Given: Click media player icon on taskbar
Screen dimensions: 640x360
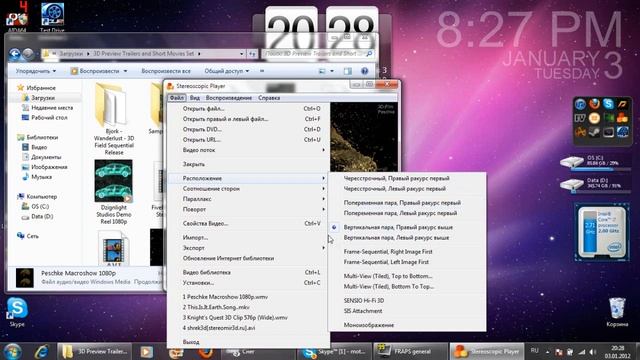Looking at the screenshot, I should (147, 351).
